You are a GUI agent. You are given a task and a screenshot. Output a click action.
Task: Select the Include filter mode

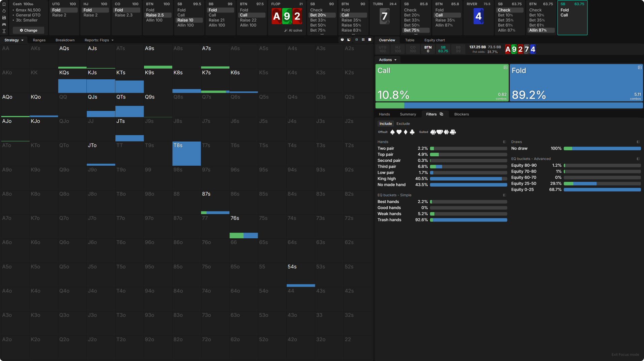386,124
